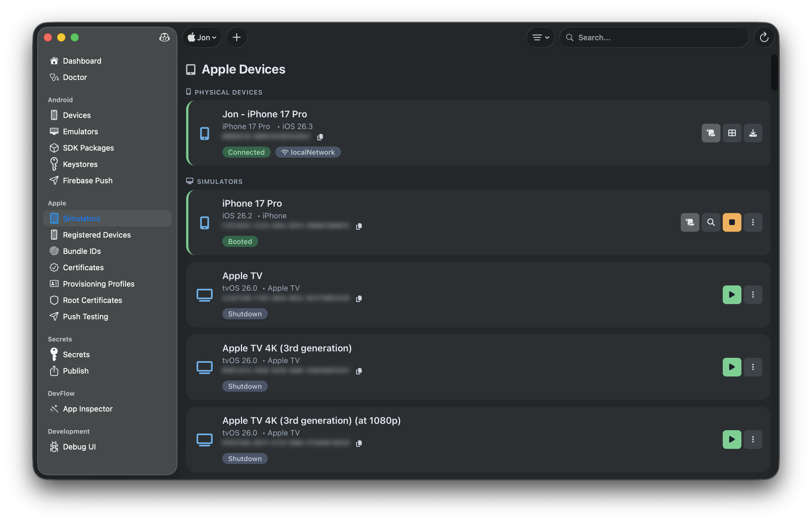Screen dimensions: 812x523
Task: Go to the Dashboard
Action: 82,61
